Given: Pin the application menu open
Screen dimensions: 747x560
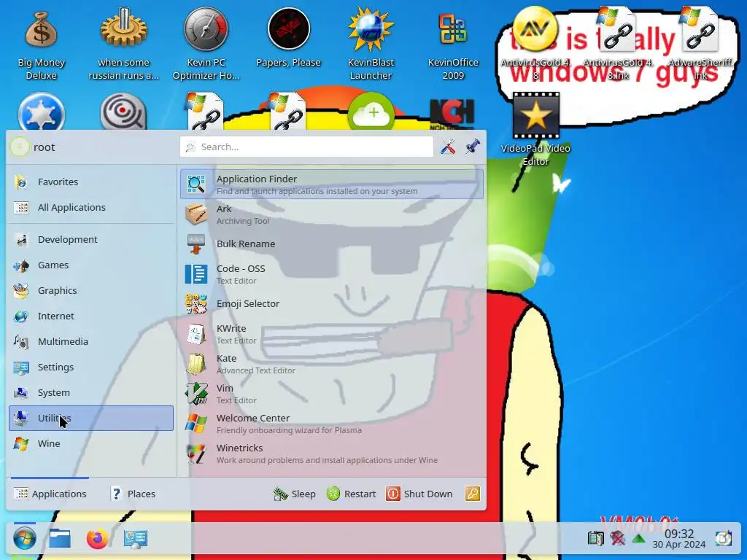Looking at the screenshot, I should tap(473, 147).
